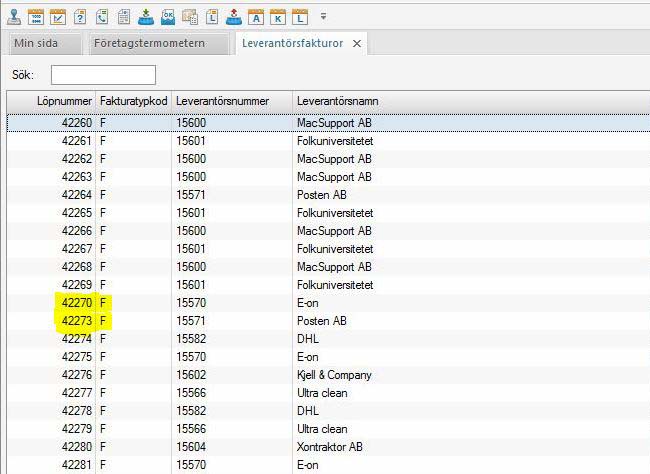The image size is (650, 474).
Task: Click the OK envelope toolbar icon
Action: coord(168,17)
